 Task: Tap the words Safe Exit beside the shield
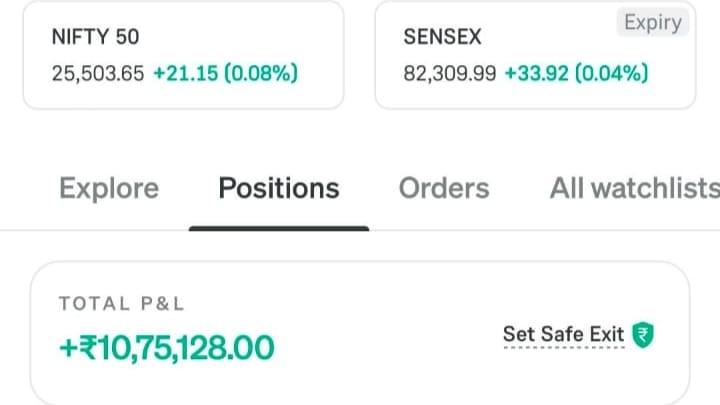[x=582, y=334]
